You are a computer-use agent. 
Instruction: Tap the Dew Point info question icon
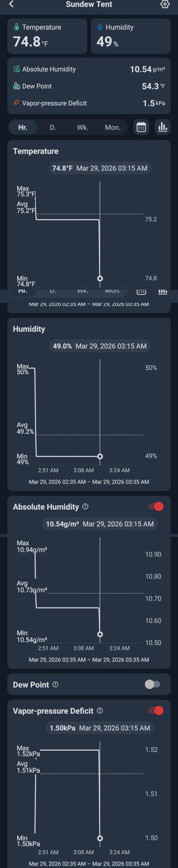coord(55,685)
